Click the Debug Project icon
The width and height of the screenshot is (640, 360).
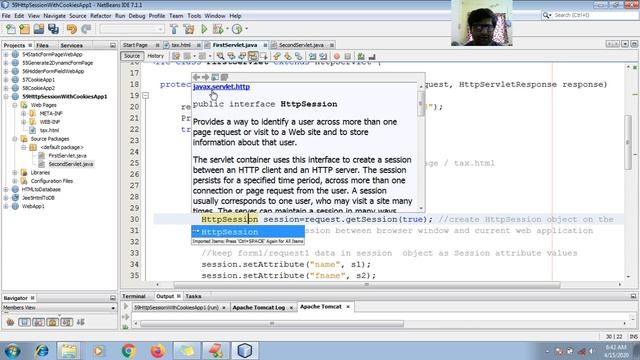[218, 29]
